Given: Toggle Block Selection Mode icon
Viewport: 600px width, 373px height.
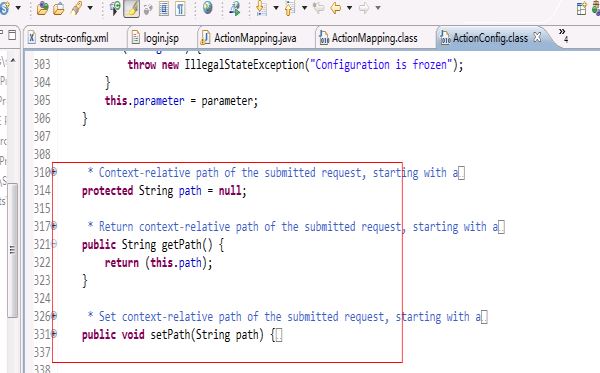Looking at the screenshot, I should [164, 8].
